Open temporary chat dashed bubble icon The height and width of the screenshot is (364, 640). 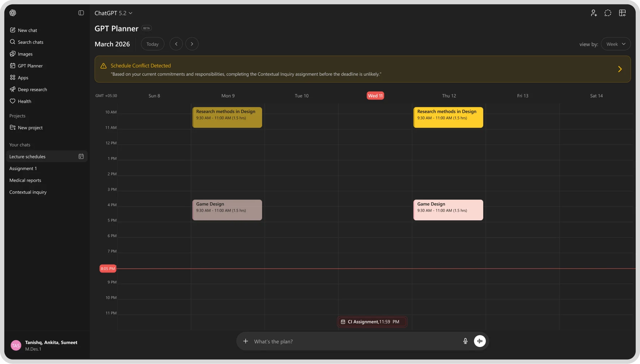click(x=608, y=13)
